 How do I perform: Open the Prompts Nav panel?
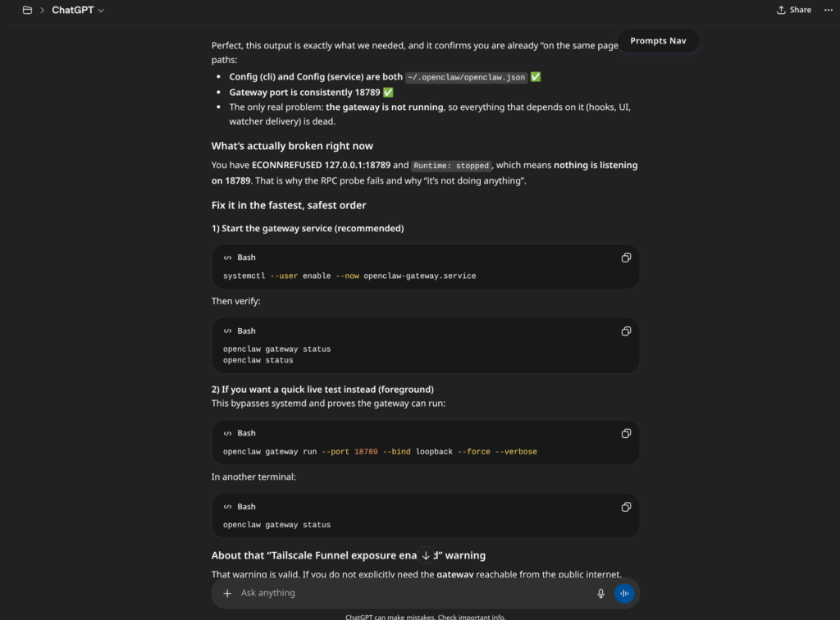[658, 41]
